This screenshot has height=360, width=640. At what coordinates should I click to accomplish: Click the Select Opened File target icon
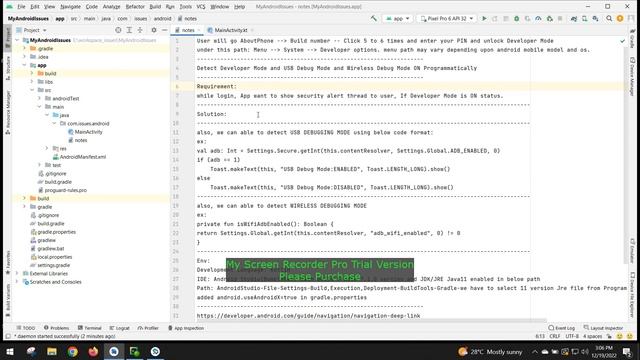tap(118, 30)
